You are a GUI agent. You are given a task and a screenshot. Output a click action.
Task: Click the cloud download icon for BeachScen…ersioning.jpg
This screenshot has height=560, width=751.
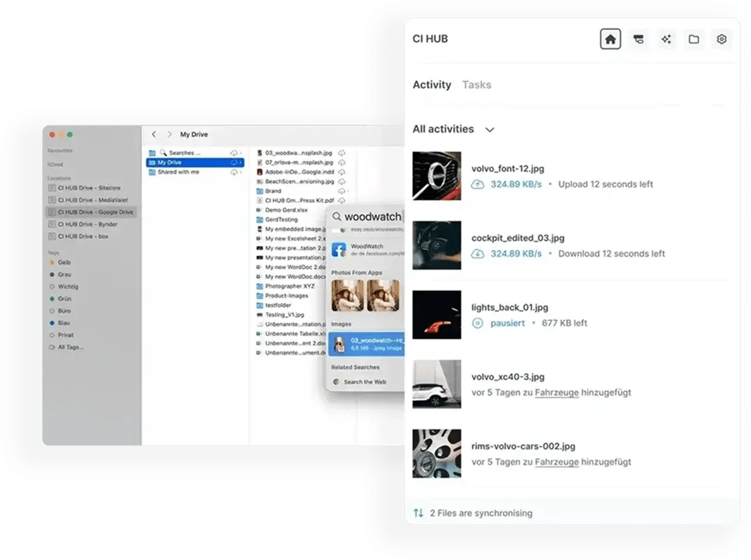(341, 181)
